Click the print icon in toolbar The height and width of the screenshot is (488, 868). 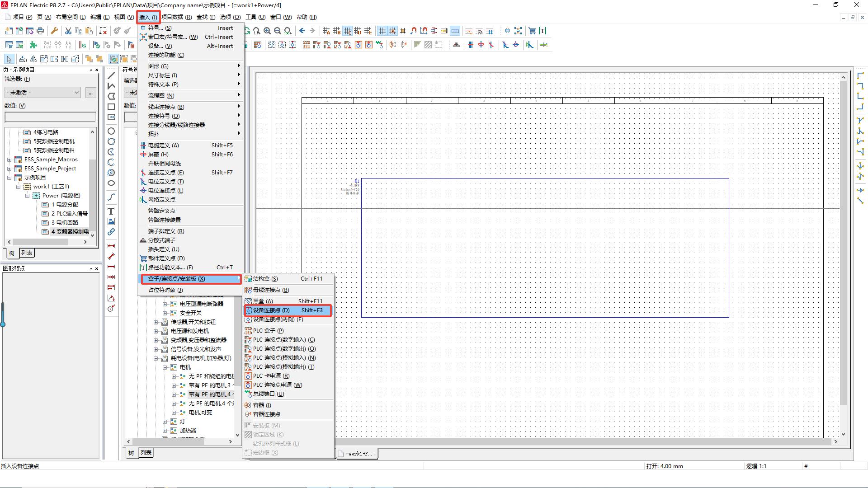point(40,31)
